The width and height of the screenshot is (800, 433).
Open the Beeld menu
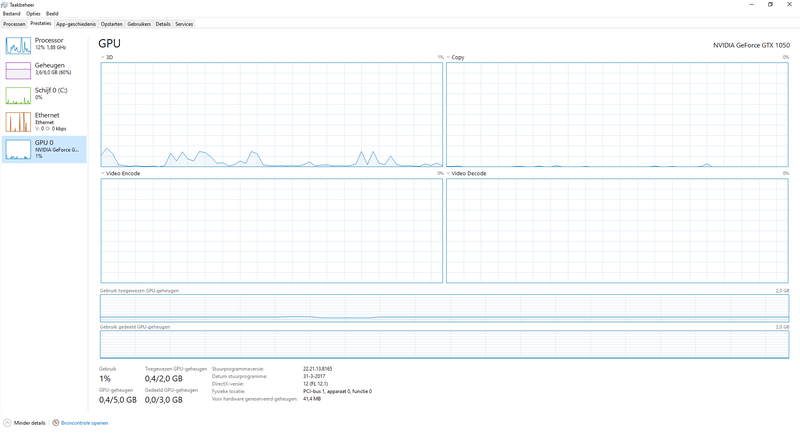pos(52,14)
